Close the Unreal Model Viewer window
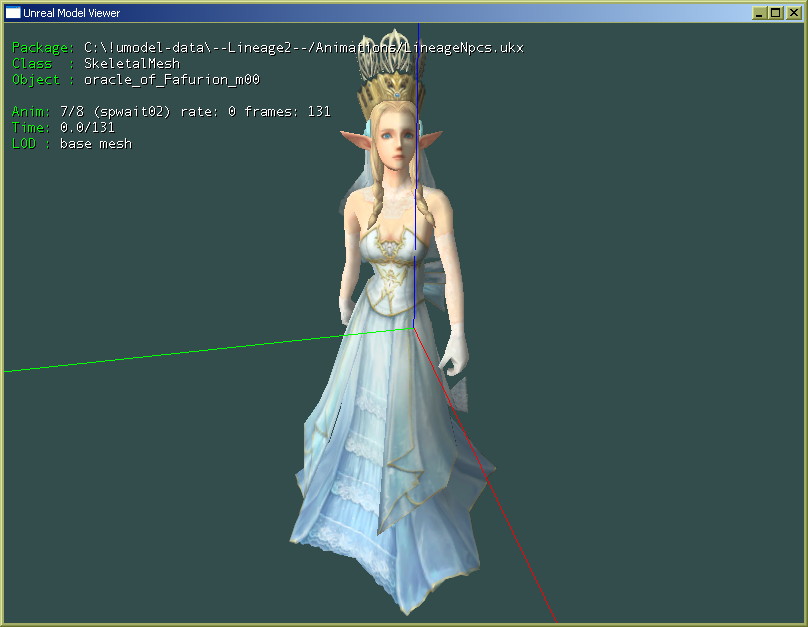Image resolution: width=808 pixels, height=627 pixels. coord(794,13)
